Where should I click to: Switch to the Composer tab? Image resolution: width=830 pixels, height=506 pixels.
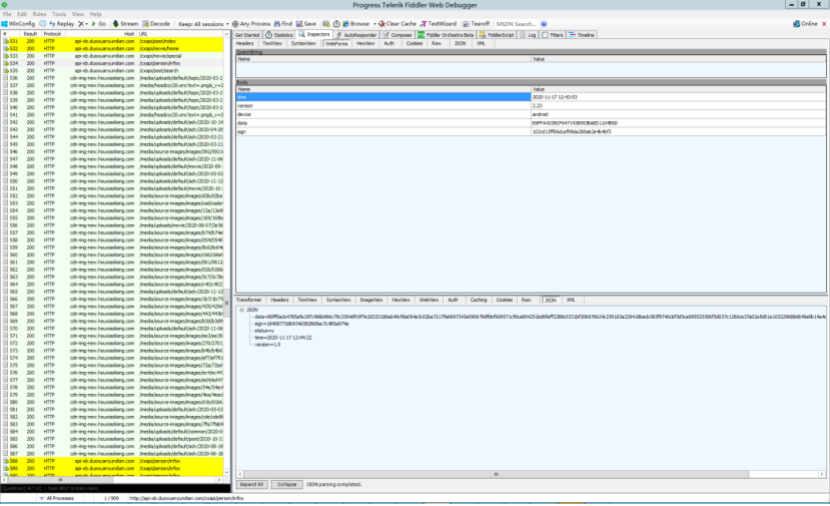coord(398,35)
